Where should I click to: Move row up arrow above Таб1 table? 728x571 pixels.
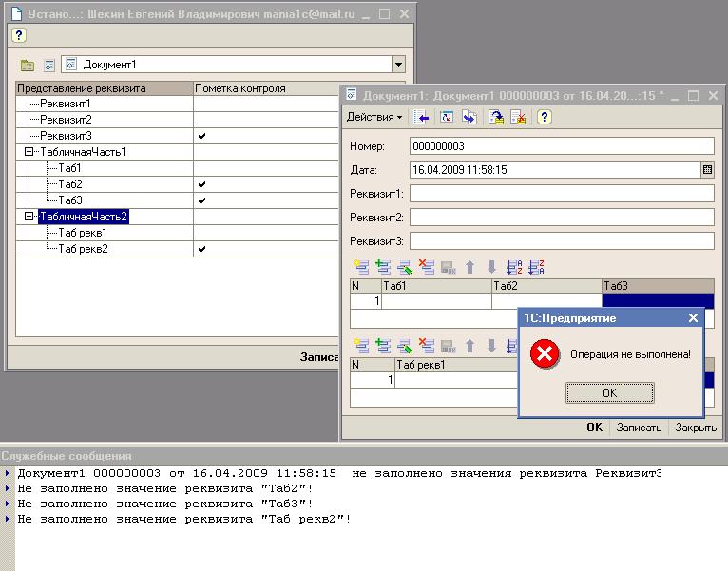pyautogui.click(x=469, y=267)
